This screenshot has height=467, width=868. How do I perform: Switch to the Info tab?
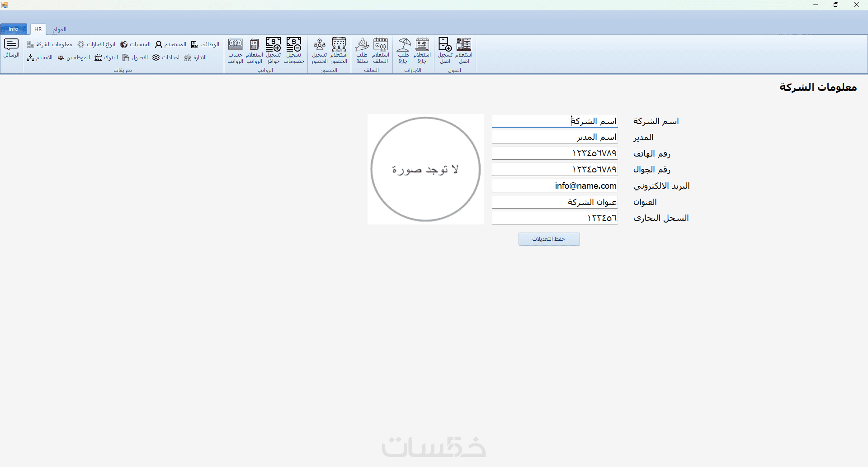pyautogui.click(x=14, y=29)
